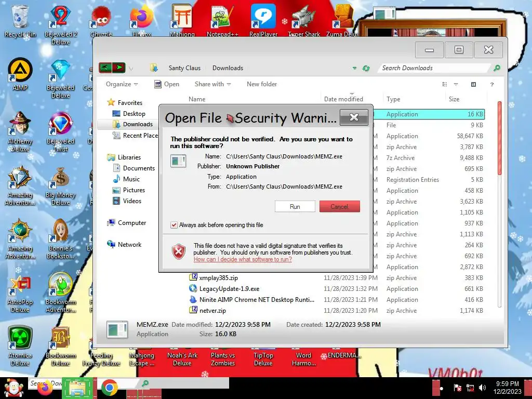Open AstroPop Deluxe desktop icon
Screen dimensions: 532x399
20,293
